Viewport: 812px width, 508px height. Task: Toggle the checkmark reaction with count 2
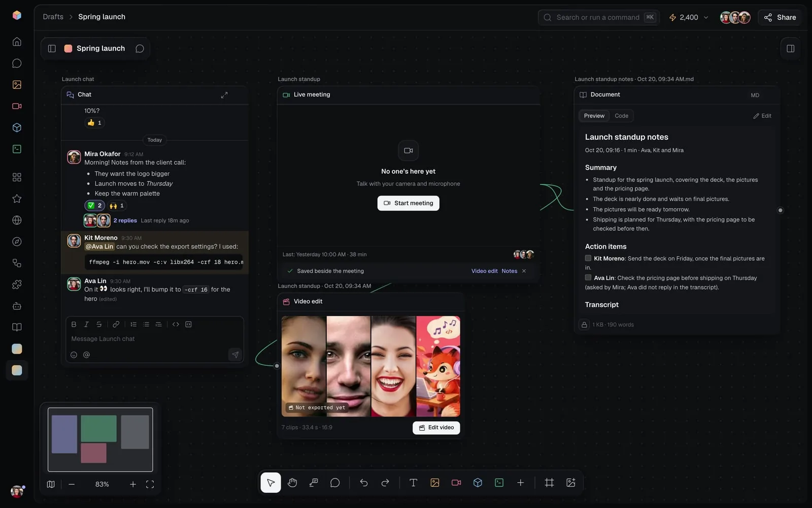tap(94, 205)
